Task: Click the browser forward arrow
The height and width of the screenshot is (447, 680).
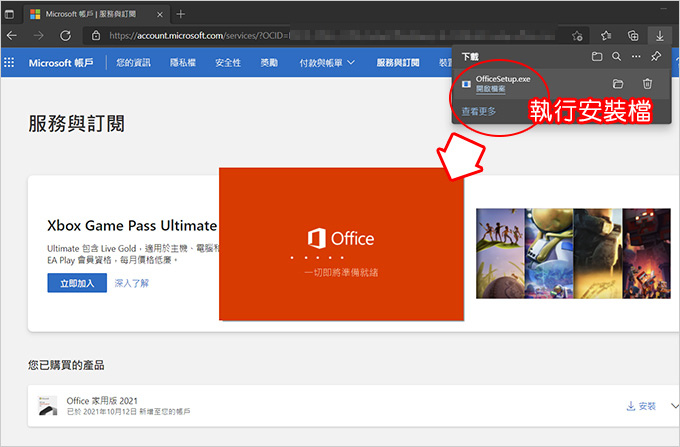Action: 39,36
